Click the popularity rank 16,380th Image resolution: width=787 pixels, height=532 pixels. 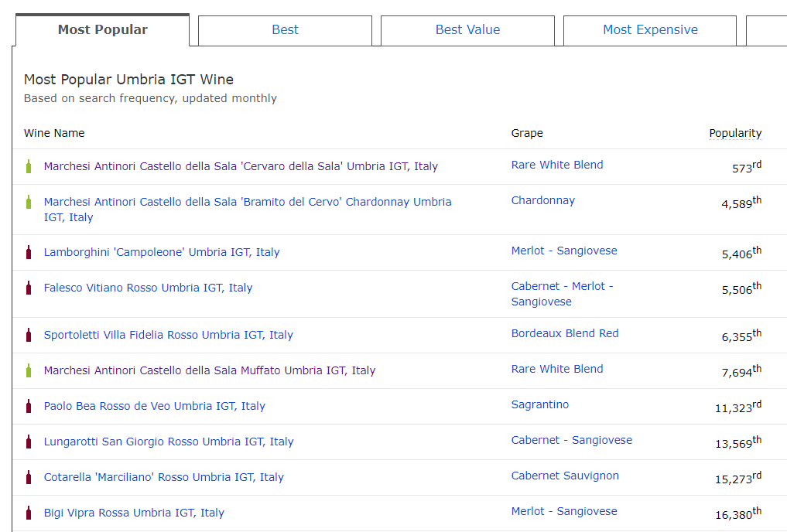(738, 513)
